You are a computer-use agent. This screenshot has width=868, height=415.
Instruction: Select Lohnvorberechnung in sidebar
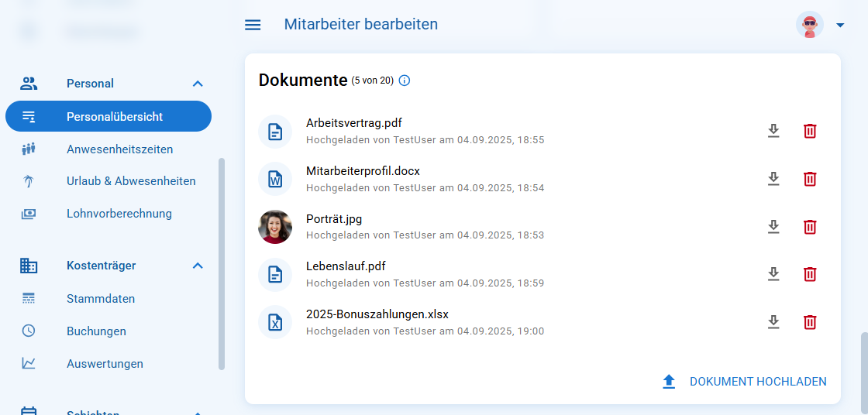[119, 214]
